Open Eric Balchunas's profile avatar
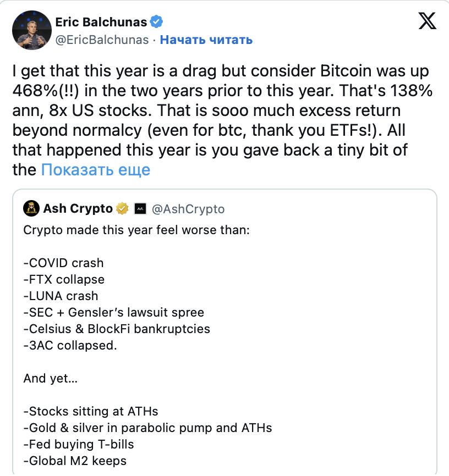 tap(30, 30)
